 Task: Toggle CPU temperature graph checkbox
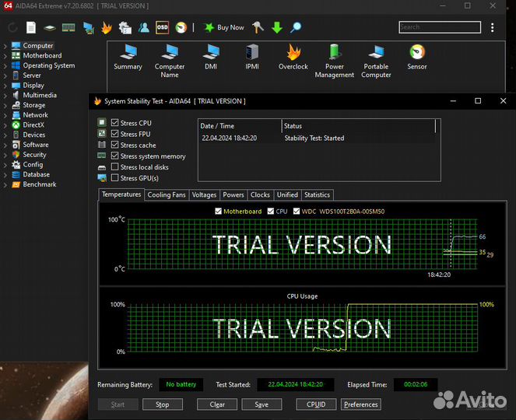[271, 211]
